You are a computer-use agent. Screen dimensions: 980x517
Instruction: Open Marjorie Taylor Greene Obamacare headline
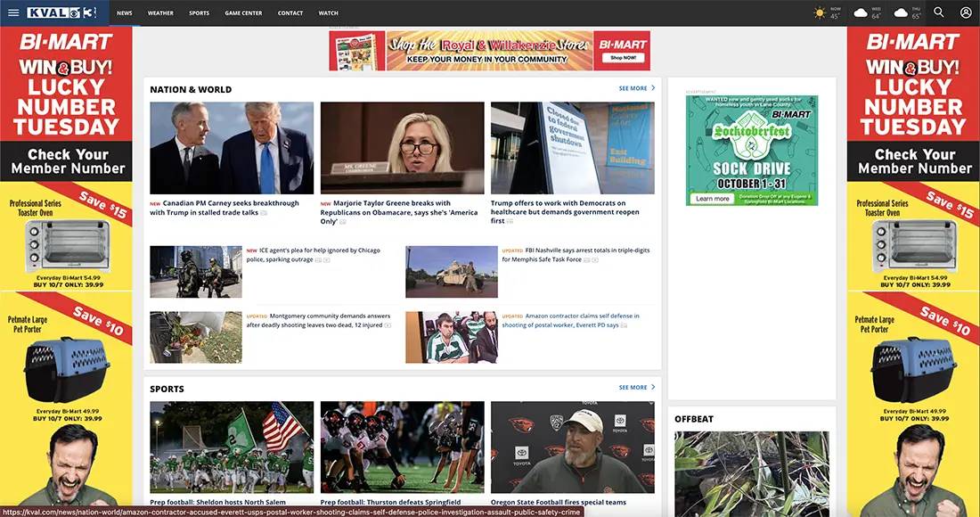coord(399,212)
